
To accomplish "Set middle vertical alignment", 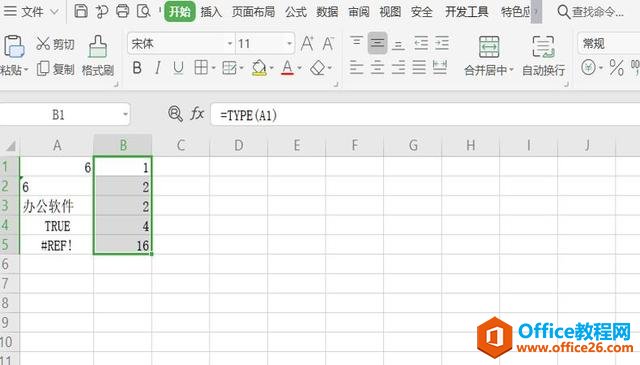I will (x=377, y=43).
